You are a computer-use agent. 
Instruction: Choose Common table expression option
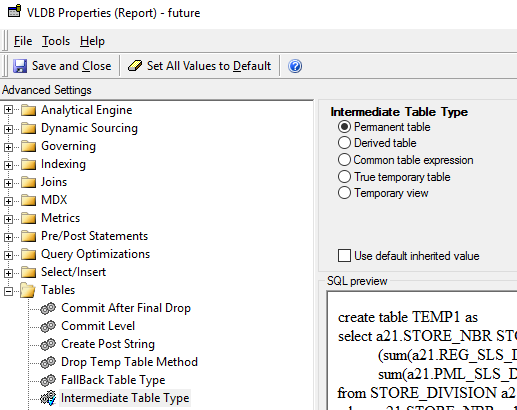pos(344,160)
